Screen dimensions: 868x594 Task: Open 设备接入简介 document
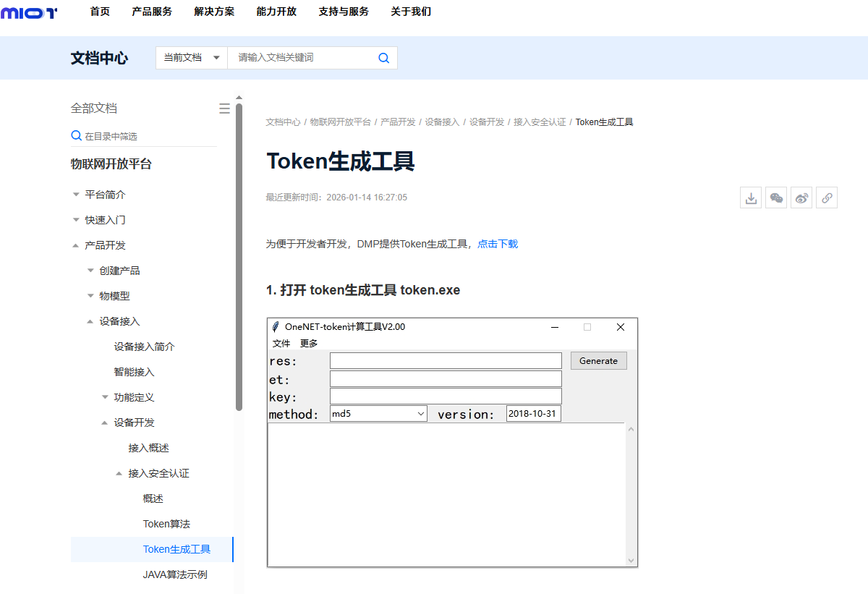tap(144, 347)
